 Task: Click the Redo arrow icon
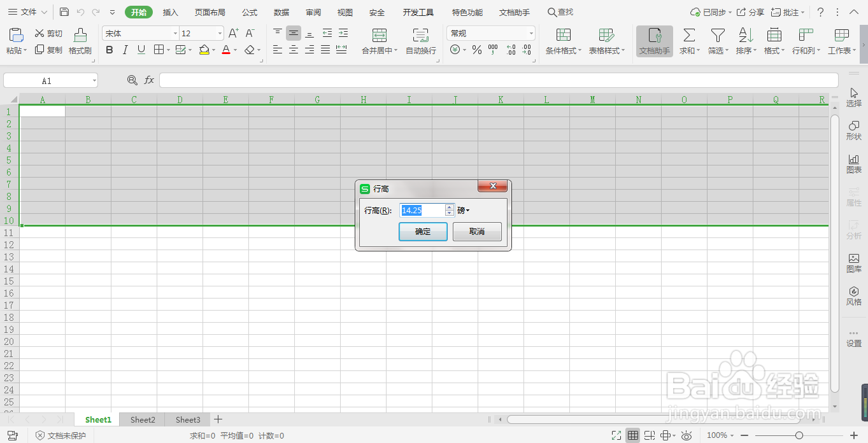(96, 12)
